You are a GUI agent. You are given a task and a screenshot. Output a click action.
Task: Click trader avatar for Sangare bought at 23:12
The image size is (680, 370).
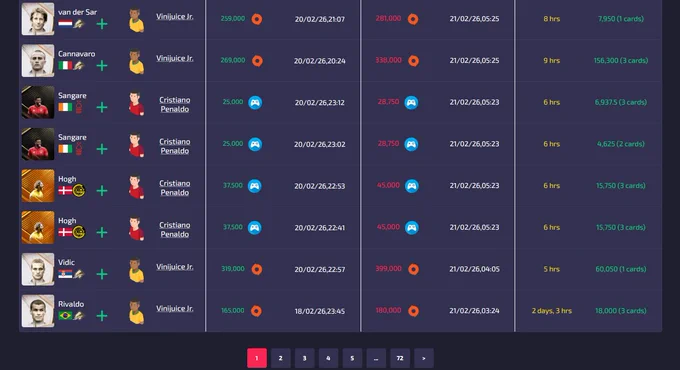[x=136, y=103]
